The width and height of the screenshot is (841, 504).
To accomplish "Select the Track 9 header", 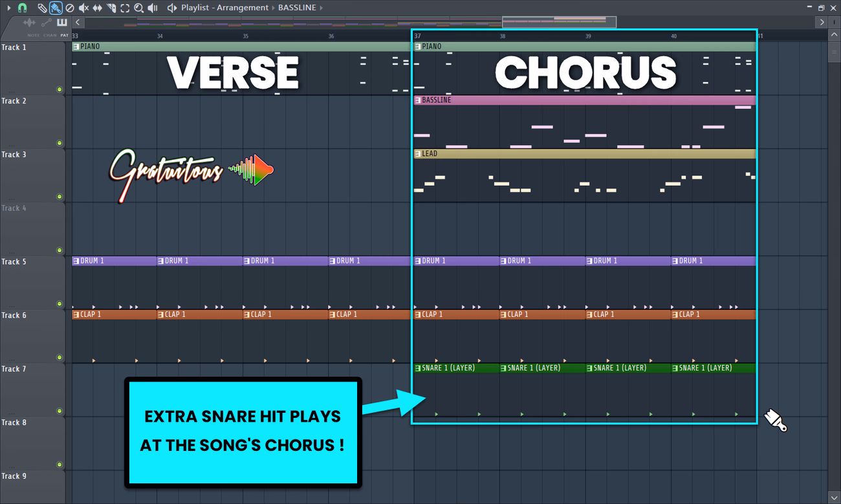I will tap(32, 487).
